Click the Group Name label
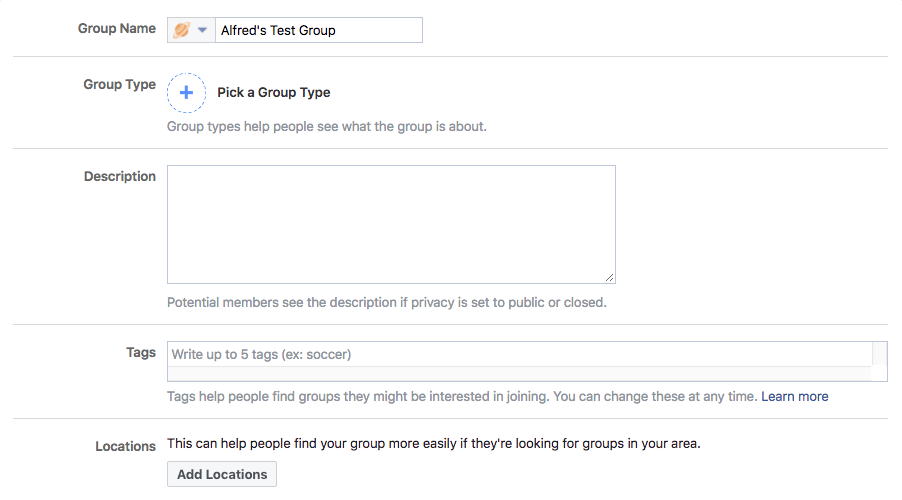 pos(117,29)
